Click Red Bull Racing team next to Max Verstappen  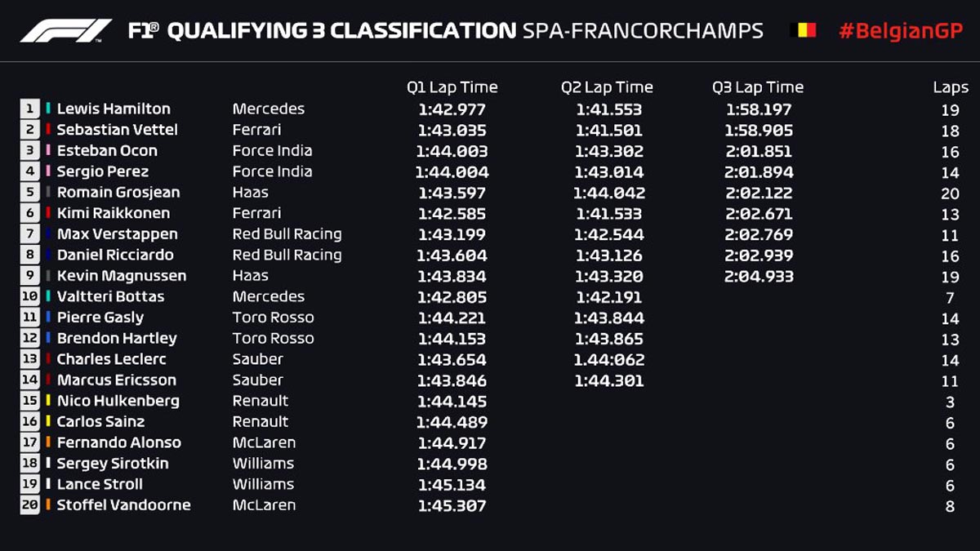click(x=287, y=234)
